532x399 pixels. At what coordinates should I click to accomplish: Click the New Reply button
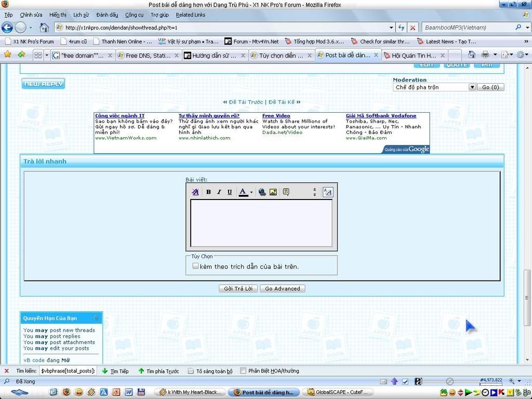(43, 84)
